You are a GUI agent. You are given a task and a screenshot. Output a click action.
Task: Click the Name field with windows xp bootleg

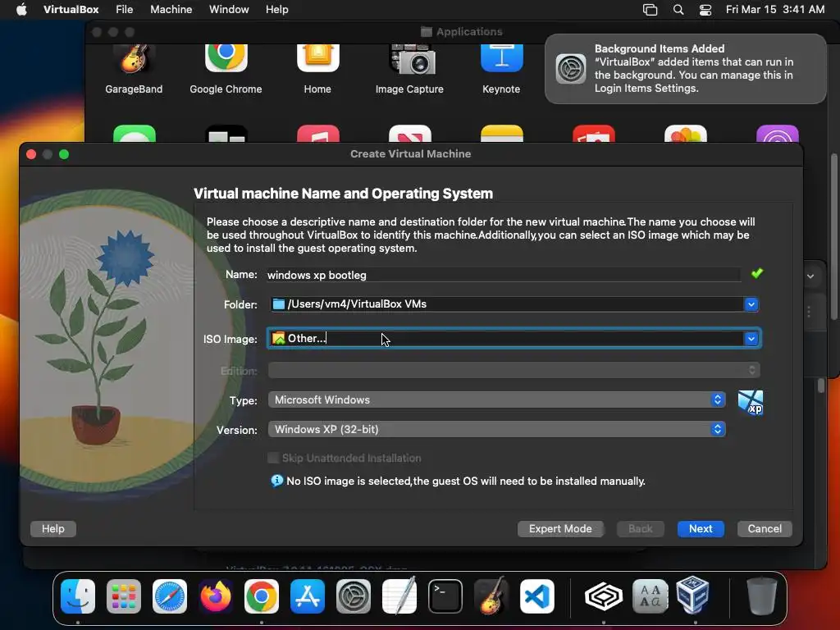(504, 275)
